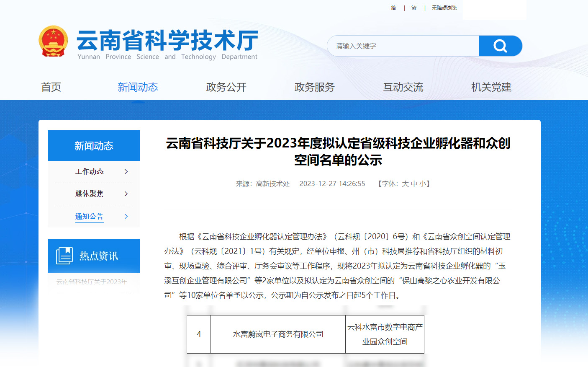Set font size to 大
The image size is (588, 367).
pos(405,184)
